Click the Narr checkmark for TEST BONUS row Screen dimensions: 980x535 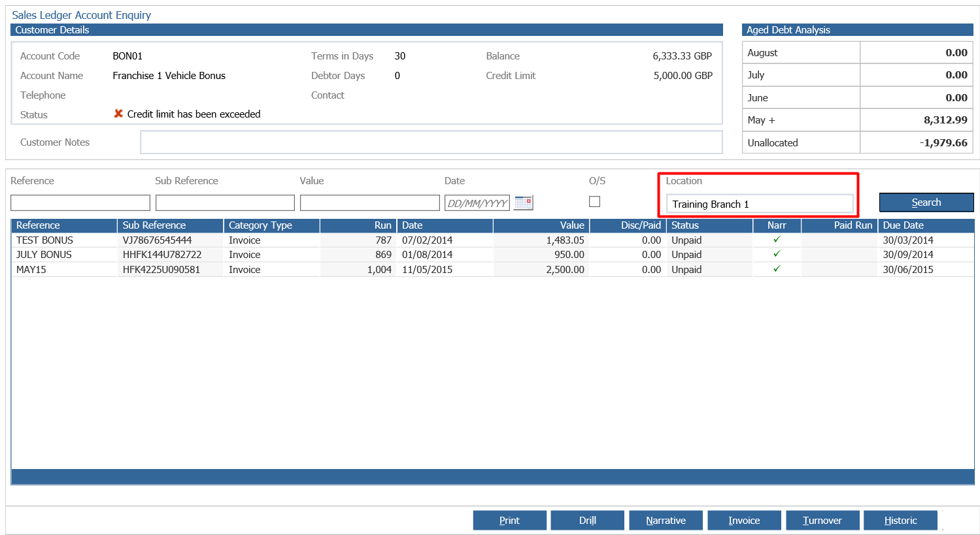pos(777,240)
